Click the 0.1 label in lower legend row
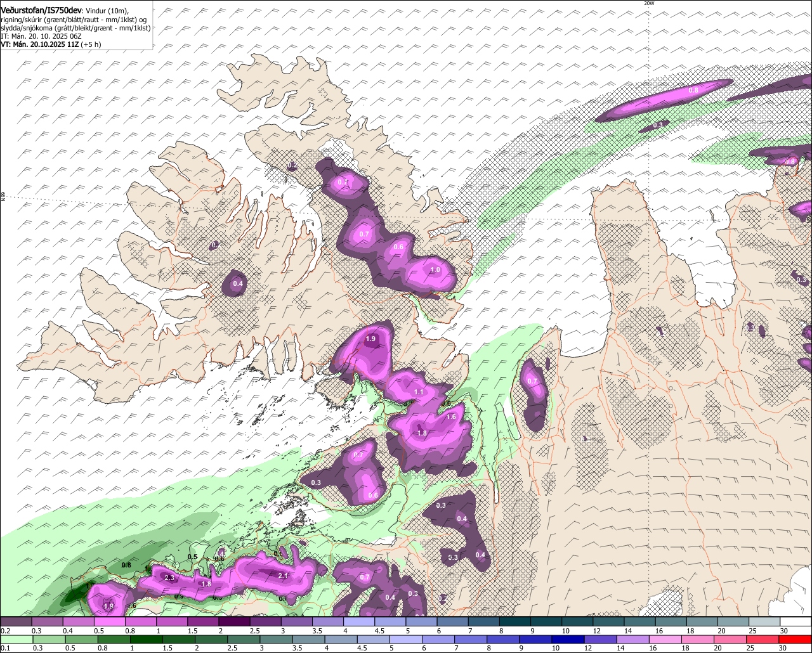The height and width of the screenshot is (653, 812). pos(5,648)
